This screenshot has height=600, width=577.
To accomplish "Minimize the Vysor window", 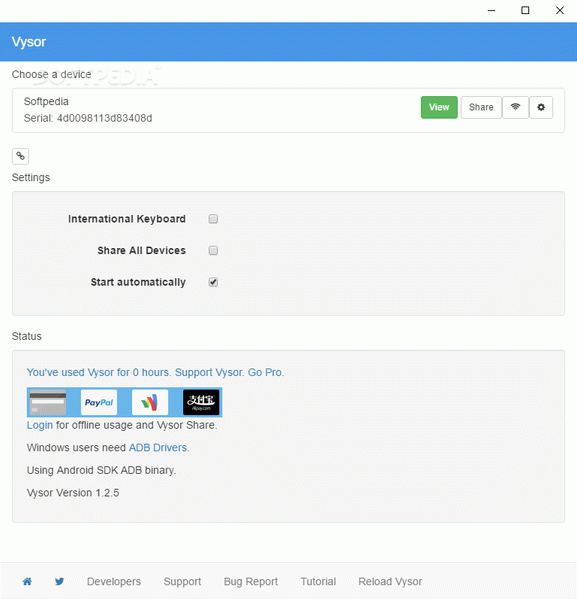I will click(492, 11).
